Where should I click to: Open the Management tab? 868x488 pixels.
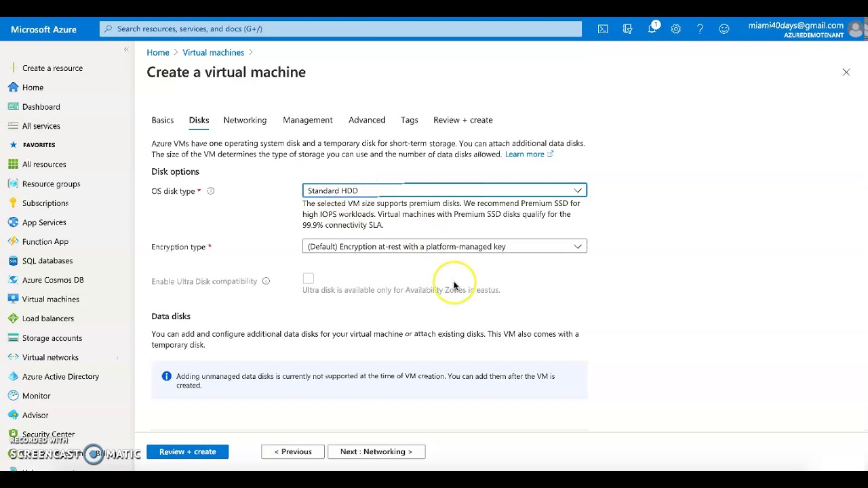[308, 120]
